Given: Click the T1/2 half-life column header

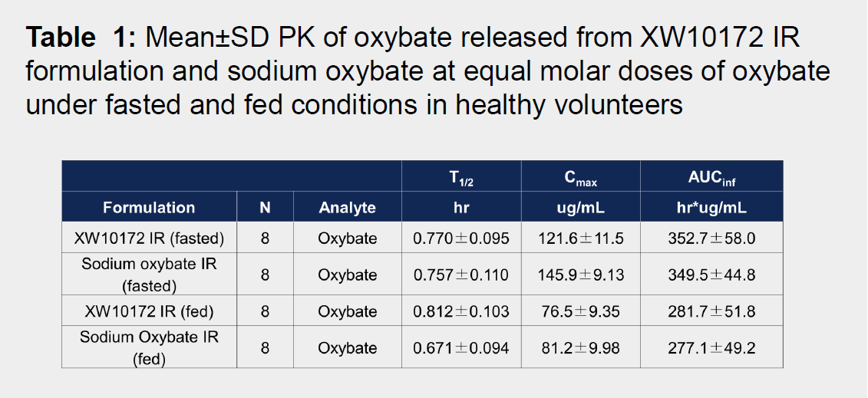Looking at the screenshot, I should [460, 179].
